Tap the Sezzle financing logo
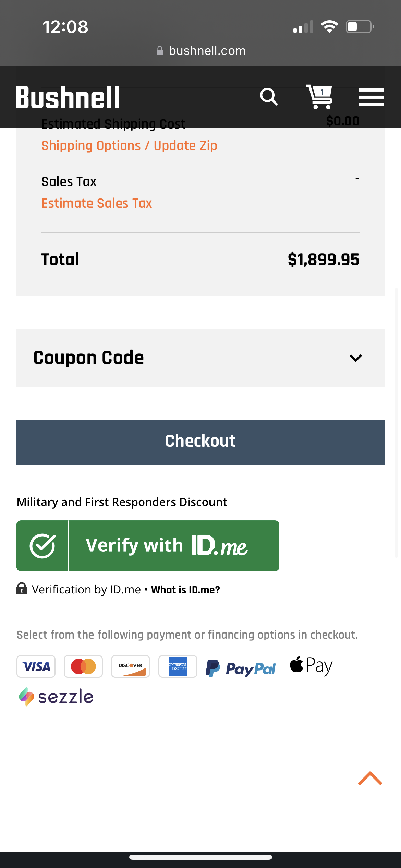This screenshot has height=868, width=401. [56, 697]
